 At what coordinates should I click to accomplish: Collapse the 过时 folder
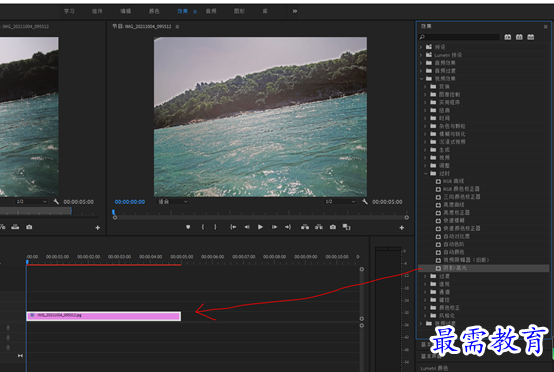(x=425, y=173)
